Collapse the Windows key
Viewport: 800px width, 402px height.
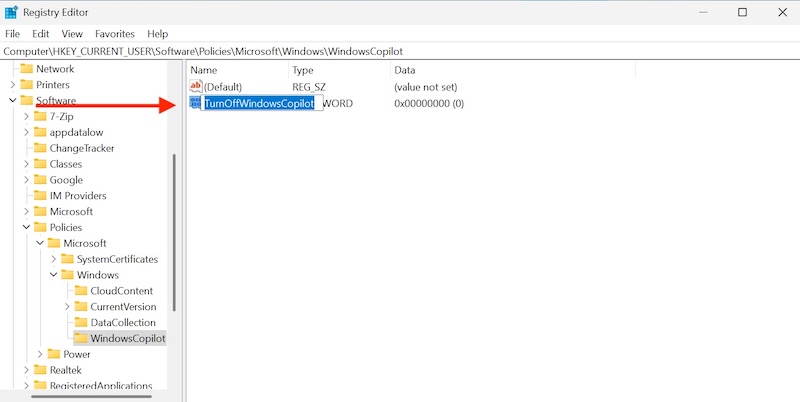pos(54,274)
